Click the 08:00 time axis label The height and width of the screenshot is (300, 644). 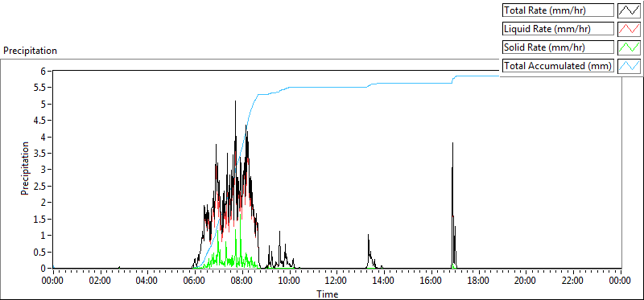(x=242, y=281)
